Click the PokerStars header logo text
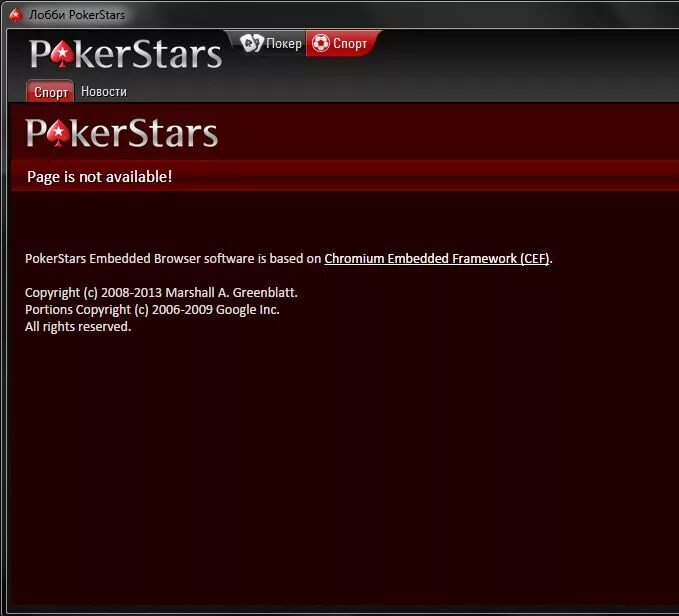This screenshot has height=616, width=679. coord(126,55)
